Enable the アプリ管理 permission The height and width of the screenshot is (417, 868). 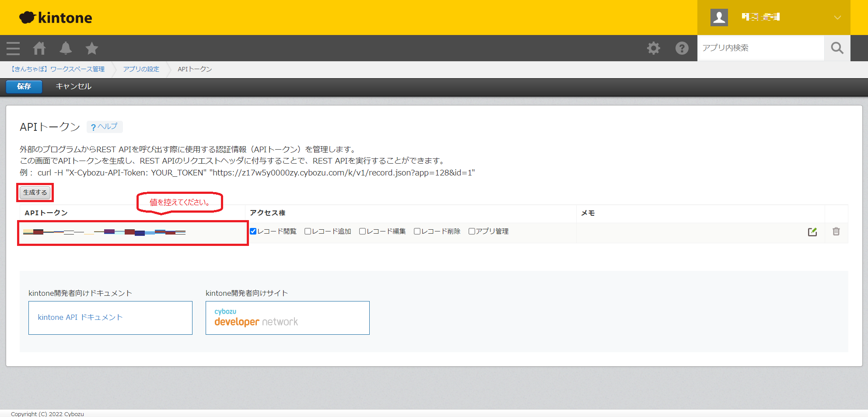(x=472, y=231)
